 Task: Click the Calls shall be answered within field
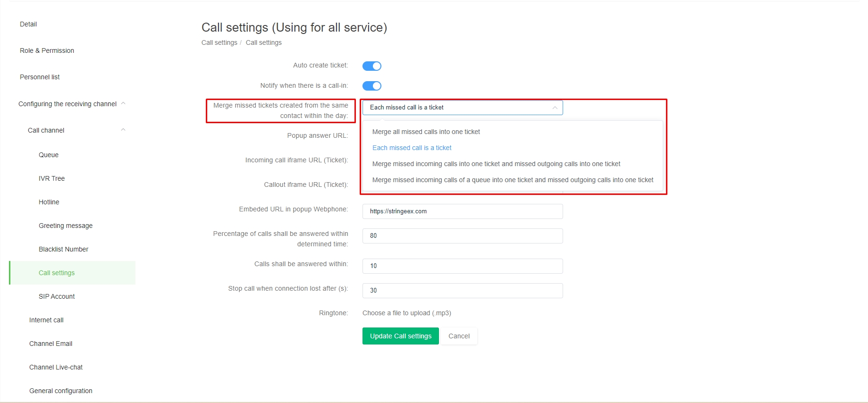462,266
